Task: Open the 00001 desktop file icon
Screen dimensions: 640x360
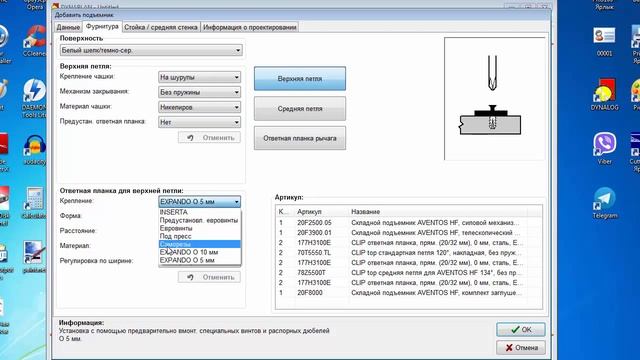Action: [x=604, y=42]
